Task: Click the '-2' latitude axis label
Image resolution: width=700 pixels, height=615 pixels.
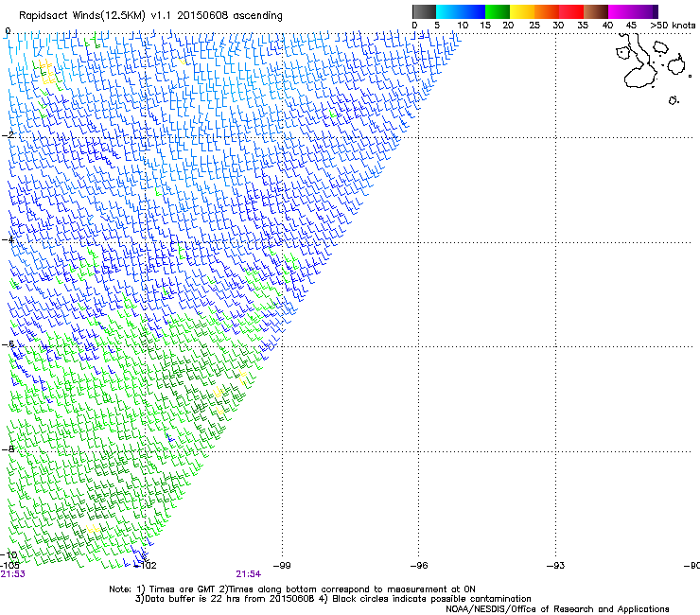Action: click(9, 134)
